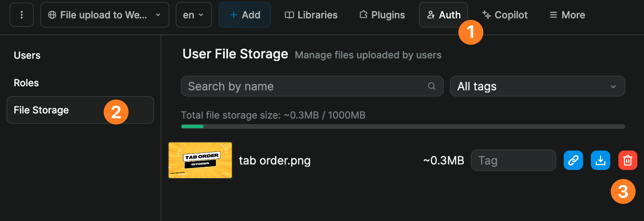644x221 pixels.
Task: Open the tab order.png thumbnail preview
Action: point(200,160)
